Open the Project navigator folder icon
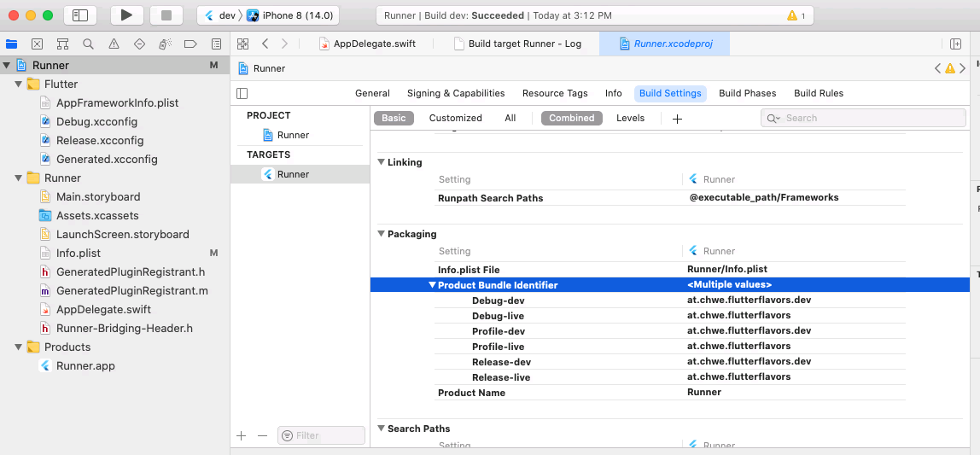980x455 pixels. click(x=11, y=44)
